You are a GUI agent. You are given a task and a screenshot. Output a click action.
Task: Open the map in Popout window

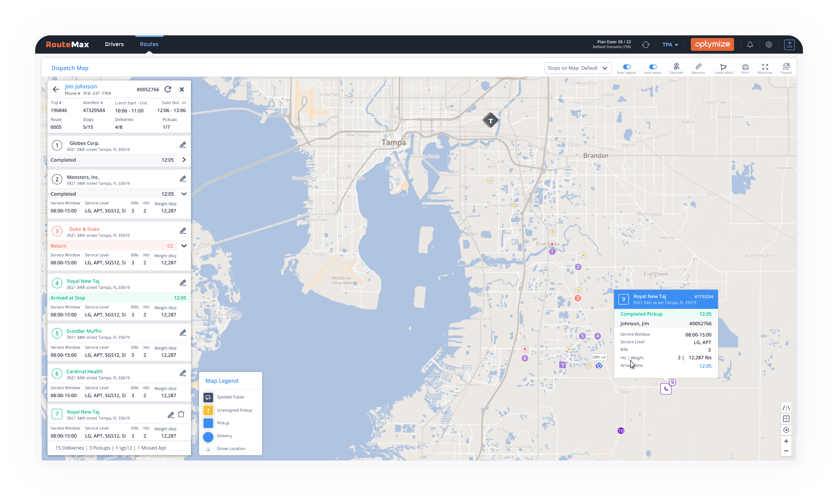[x=786, y=67]
